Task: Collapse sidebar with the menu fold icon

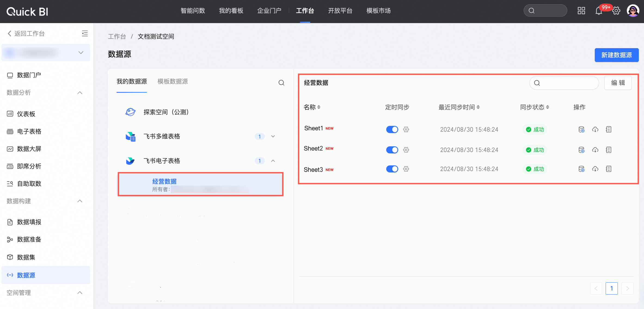Action: pyautogui.click(x=85, y=33)
